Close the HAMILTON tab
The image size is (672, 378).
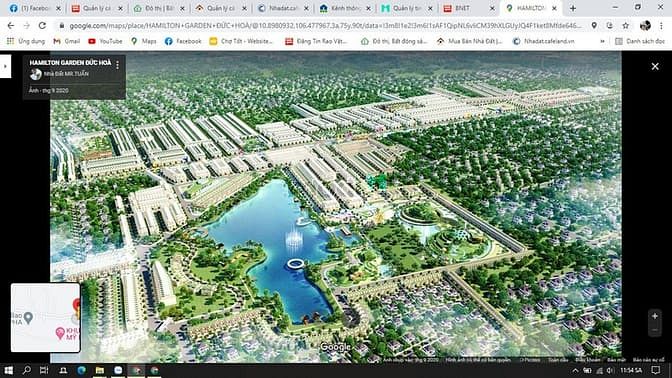[554, 8]
